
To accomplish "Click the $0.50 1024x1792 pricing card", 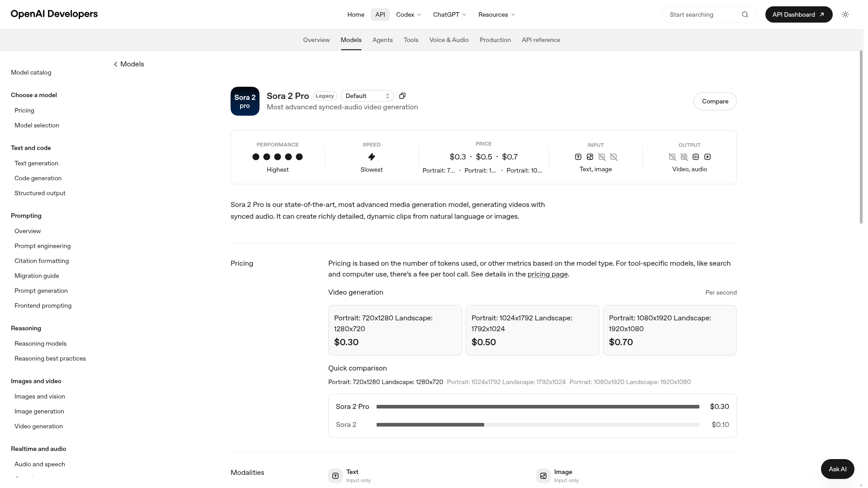I will 533,330.
